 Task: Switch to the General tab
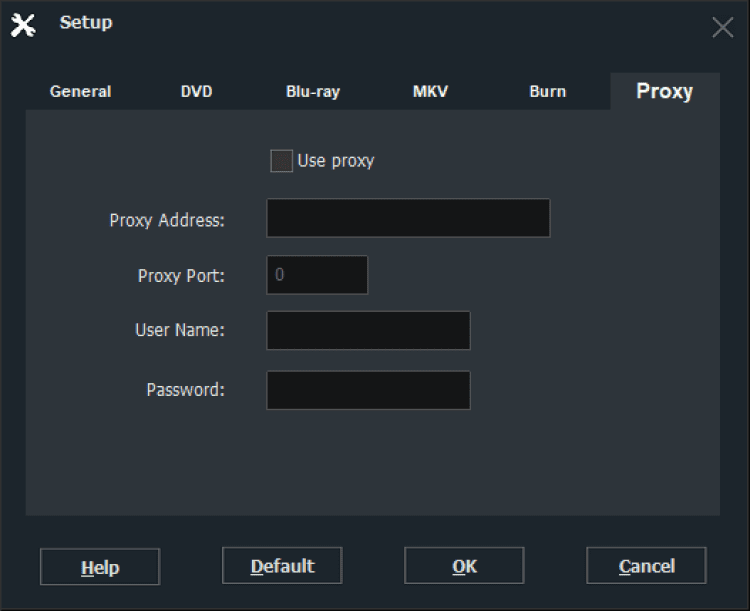[x=80, y=91]
